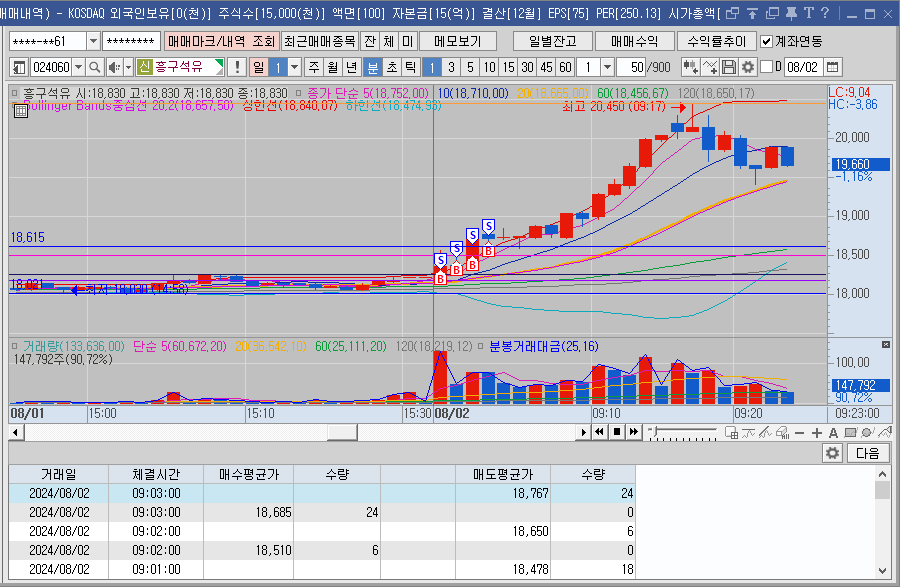Close the volume pane with X icon
This screenshot has width=900, height=587.
pos(886,344)
